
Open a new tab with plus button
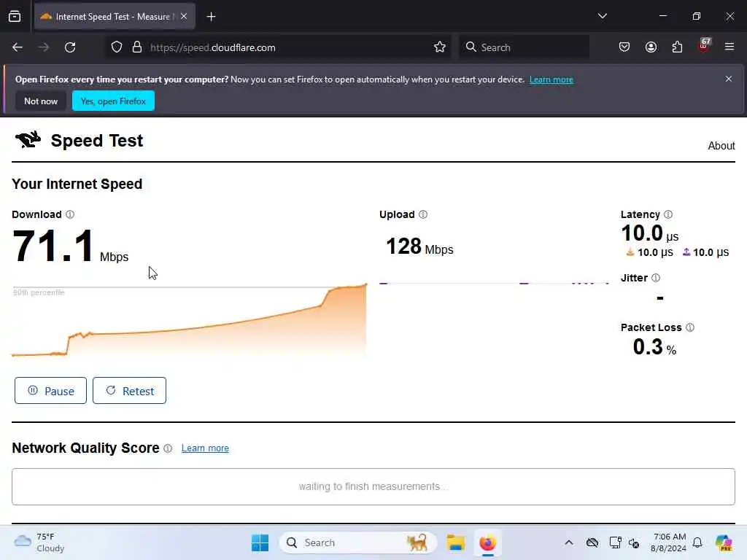211,17
